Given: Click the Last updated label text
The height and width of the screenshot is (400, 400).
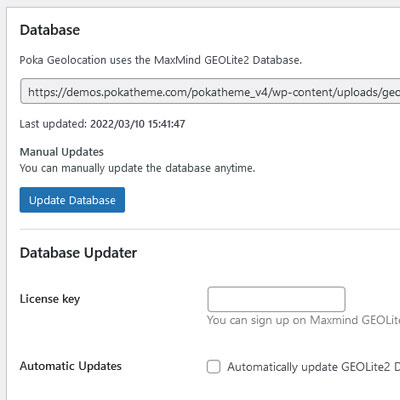Looking at the screenshot, I should coord(53,124).
